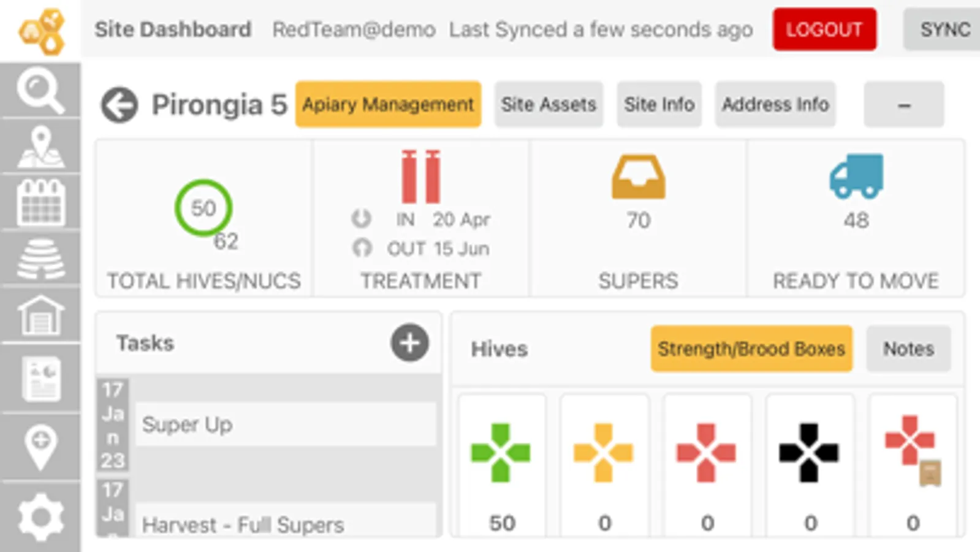The height and width of the screenshot is (552, 980).
Task: Open the reports document sidebar icon
Action: point(40,378)
